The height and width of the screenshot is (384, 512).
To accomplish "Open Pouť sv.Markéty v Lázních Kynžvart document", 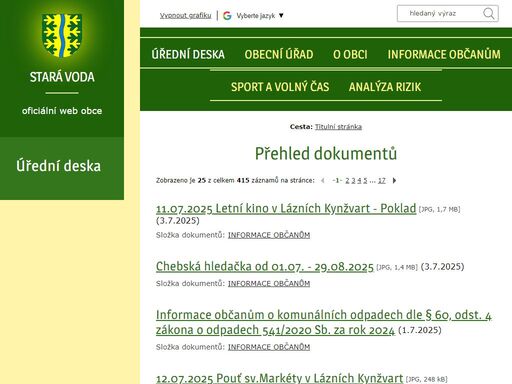I will click(x=279, y=378).
